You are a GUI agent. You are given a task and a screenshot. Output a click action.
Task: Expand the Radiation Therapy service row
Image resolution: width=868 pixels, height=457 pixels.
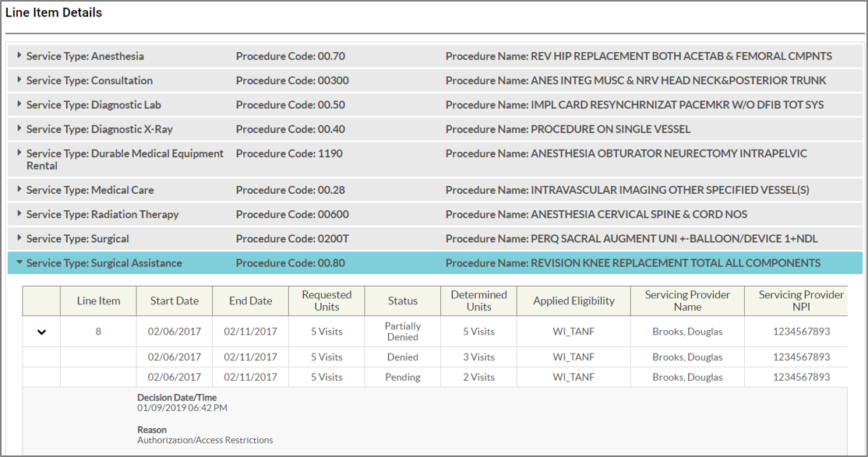pos(19,214)
